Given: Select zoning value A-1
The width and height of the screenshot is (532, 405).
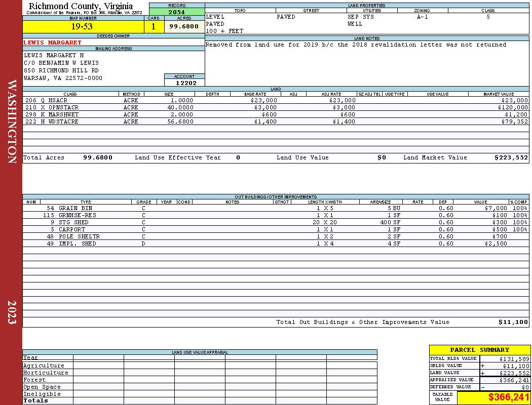Looking at the screenshot, I should coord(423,17).
